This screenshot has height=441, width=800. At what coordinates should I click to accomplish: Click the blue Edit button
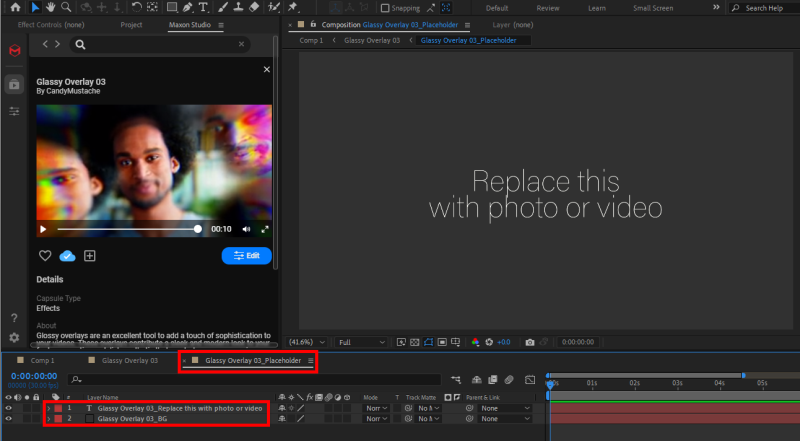[246, 256]
